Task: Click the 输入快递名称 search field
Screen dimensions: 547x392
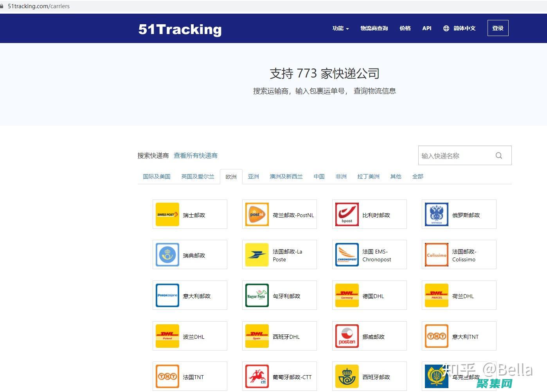Action: coord(456,156)
